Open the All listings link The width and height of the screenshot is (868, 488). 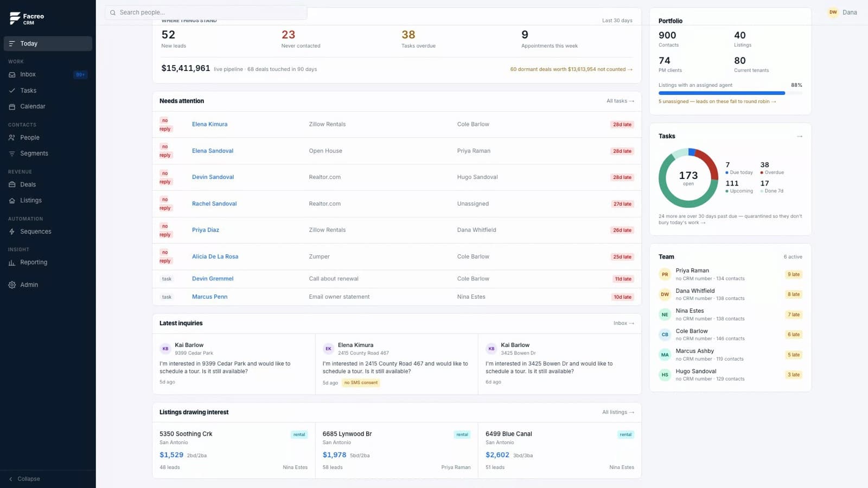click(x=618, y=412)
